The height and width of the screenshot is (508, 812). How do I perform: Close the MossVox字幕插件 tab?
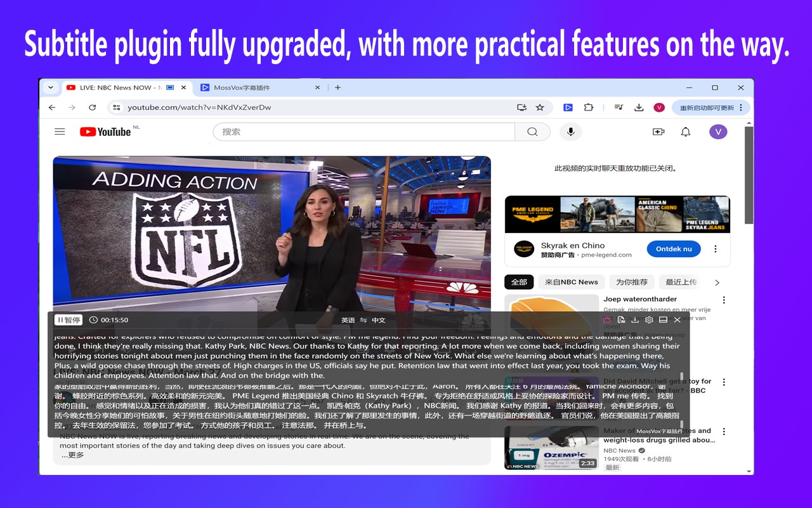click(318, 88)
